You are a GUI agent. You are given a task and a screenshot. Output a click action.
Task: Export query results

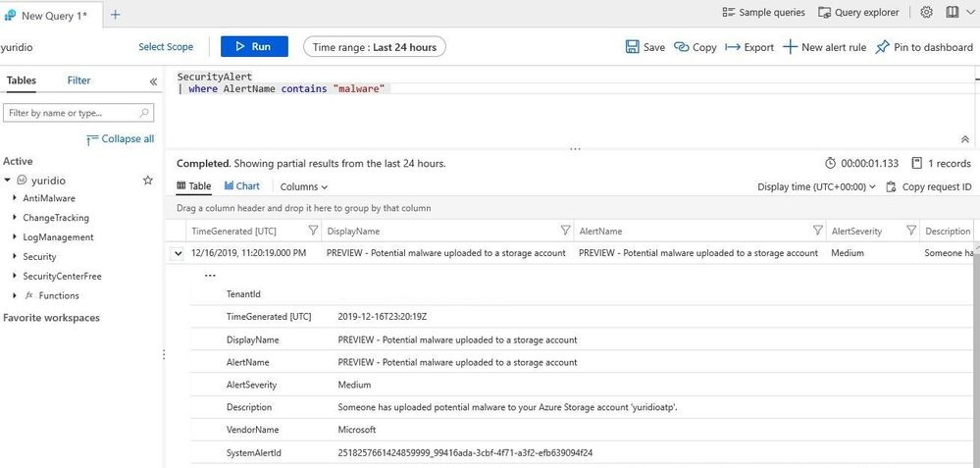tap(749, 47)
